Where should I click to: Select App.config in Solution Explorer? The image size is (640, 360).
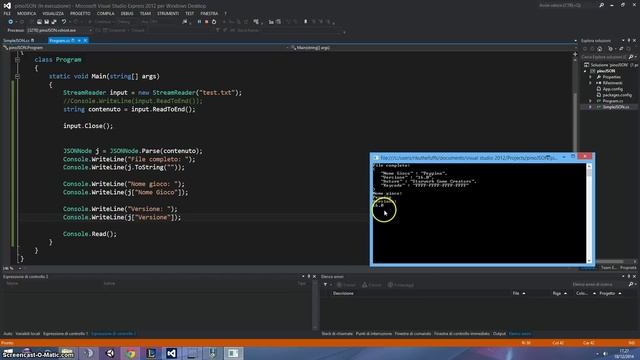[612, 89]
